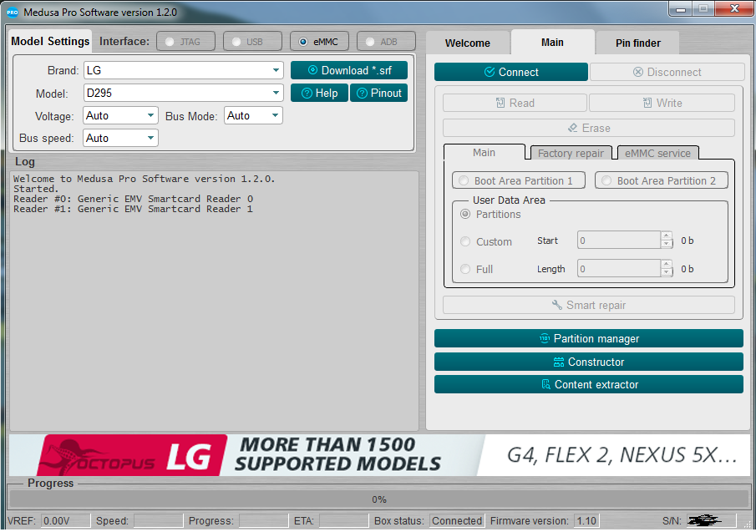Launch the Content extractor
Screen dimensions: 756x532
point(589,384)
